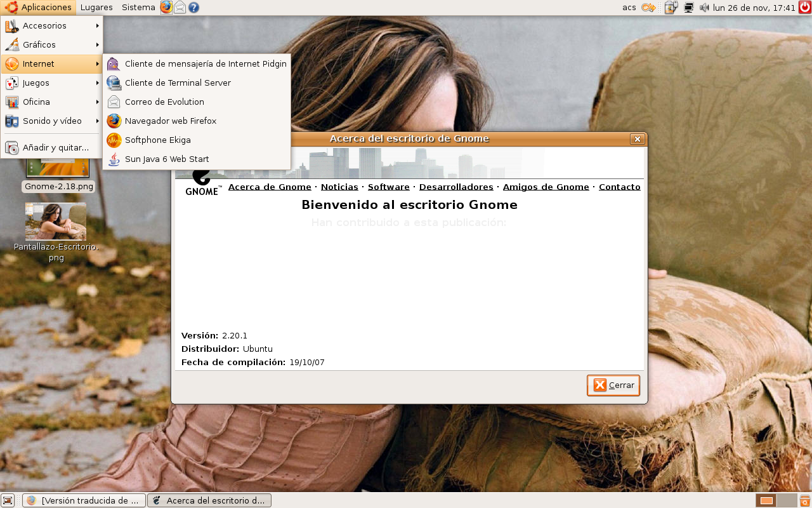812x508 pixels.
Task: Click the volume speaker icon in panel
Action: pos(704,8)
